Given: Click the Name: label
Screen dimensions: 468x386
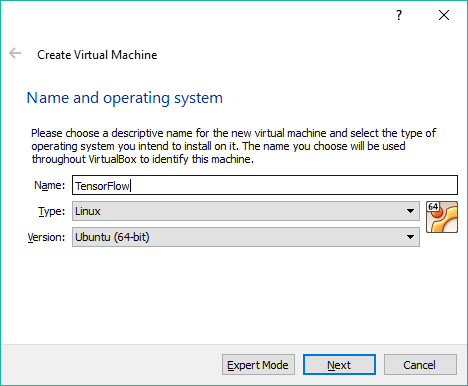Looking at the screenshot, I should (x=50, y=185).
